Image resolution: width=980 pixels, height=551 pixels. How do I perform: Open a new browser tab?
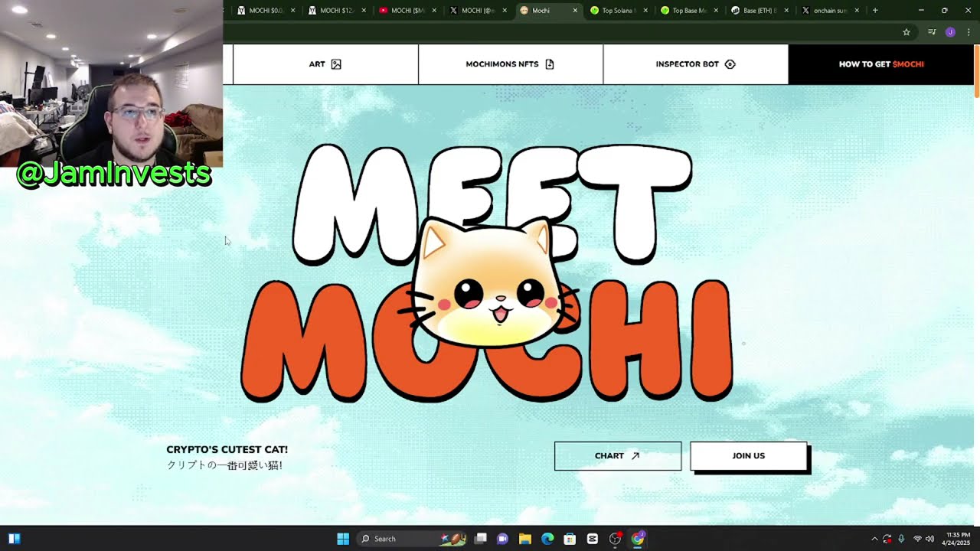click(x=875, y=11)
